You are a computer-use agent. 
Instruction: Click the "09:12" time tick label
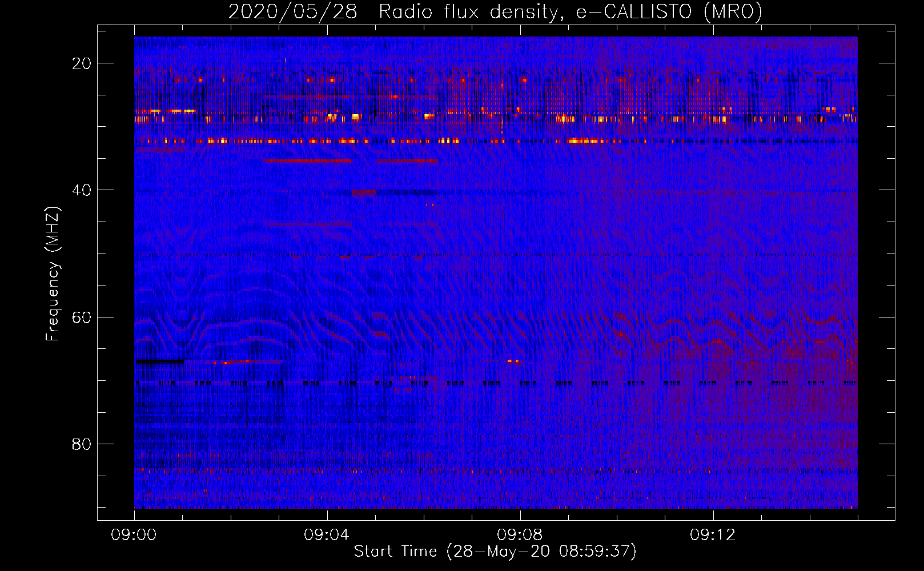pyautogui.click(x=713, y=535)
